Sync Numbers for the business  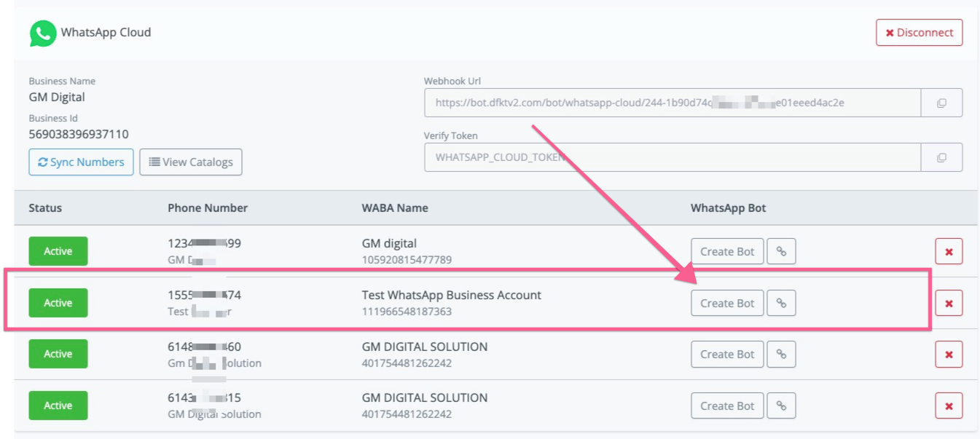[x=81, y=162]
